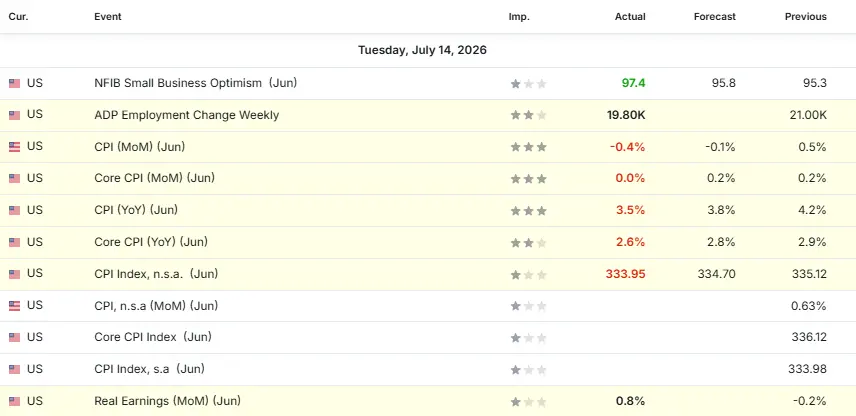Image resolution: width=856 pixels, height=416 pixels.
Task: Click previous value 335.12
Action: click(x=810, y=274)
